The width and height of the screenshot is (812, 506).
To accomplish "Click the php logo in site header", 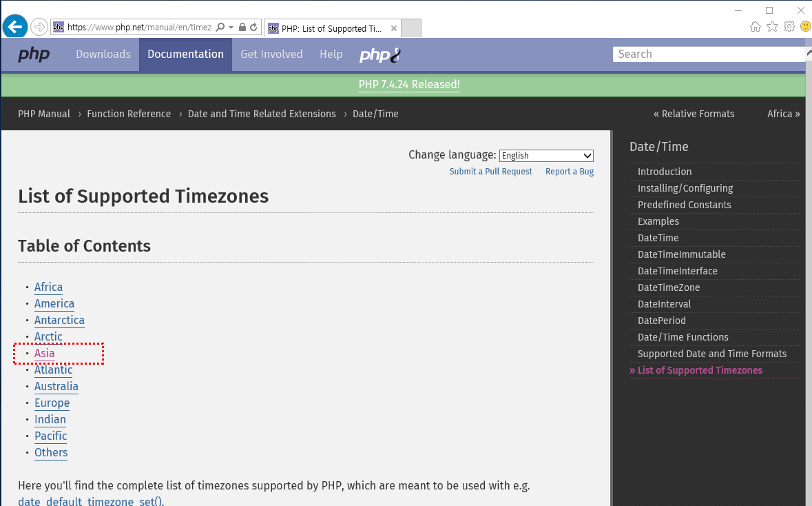I will point(34,54).
